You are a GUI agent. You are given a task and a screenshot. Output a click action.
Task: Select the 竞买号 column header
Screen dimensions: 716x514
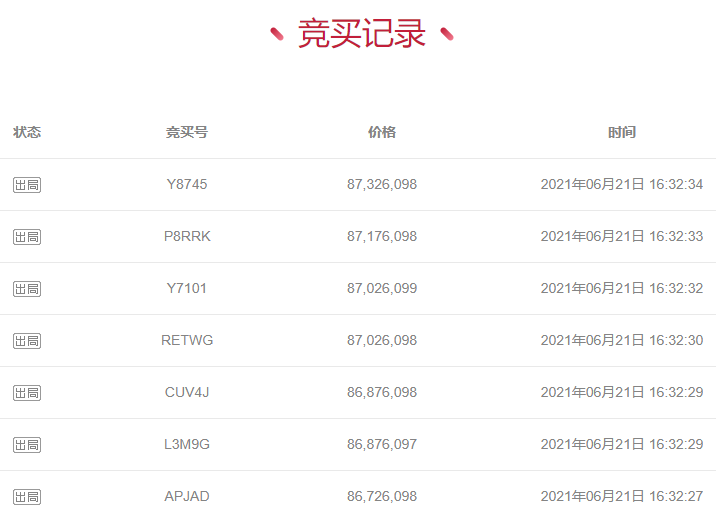[187, 132]
